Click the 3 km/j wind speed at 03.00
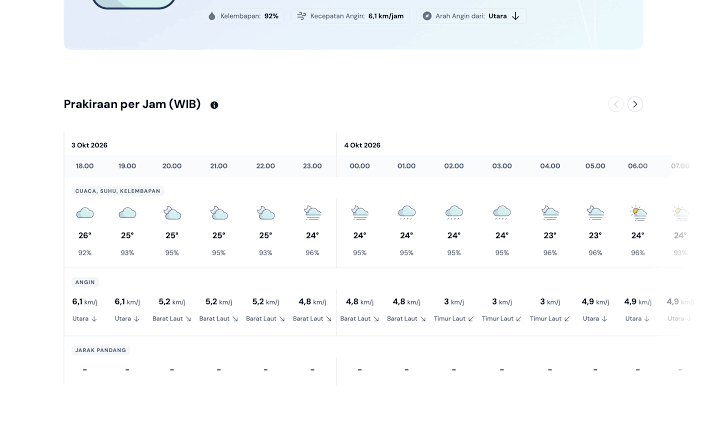 click(x=502, y=302)
